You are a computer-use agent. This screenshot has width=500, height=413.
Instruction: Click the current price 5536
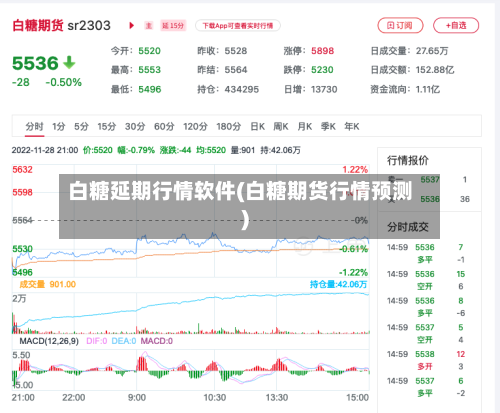tap(35, 63)
